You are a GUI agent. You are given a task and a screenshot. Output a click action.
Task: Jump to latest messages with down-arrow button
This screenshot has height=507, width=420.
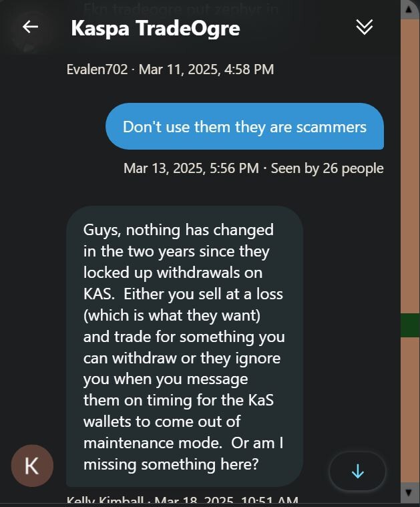tap(358, 471)
